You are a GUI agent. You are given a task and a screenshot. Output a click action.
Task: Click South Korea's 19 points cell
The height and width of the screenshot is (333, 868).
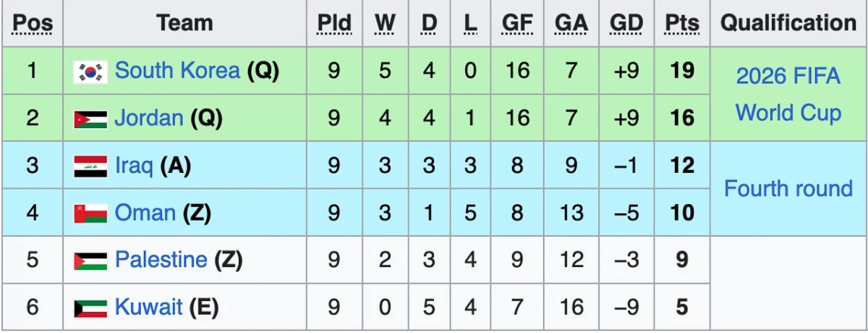tap(682, 71)
